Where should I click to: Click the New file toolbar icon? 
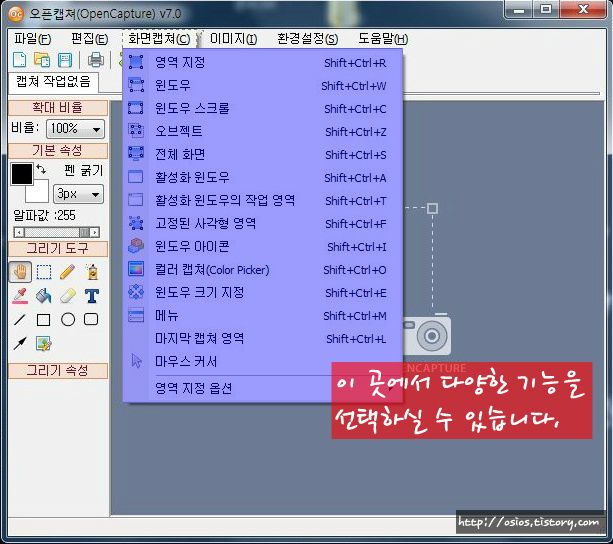[20, 59]
